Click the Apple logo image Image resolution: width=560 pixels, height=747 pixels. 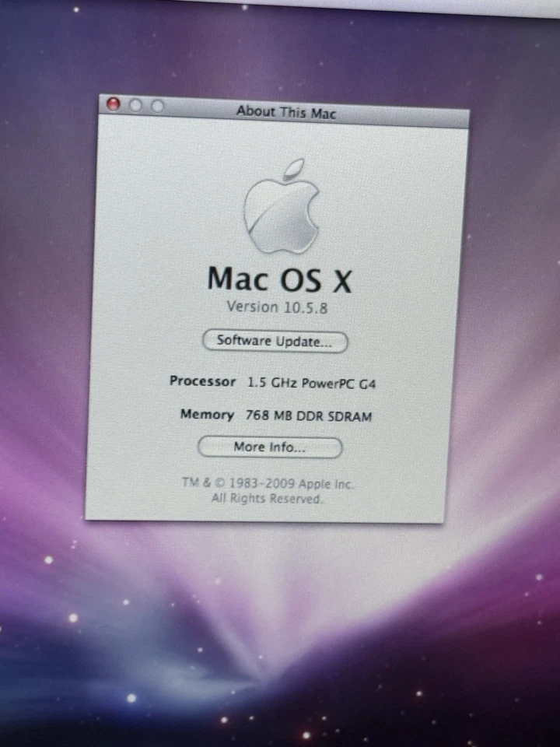click(282, 206)
